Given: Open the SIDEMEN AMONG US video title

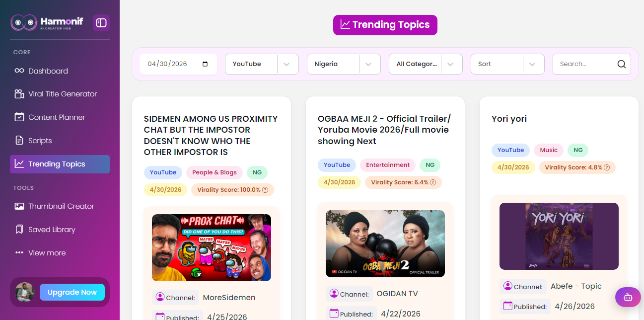Looking at the screenshot, I should pos(211,135).
